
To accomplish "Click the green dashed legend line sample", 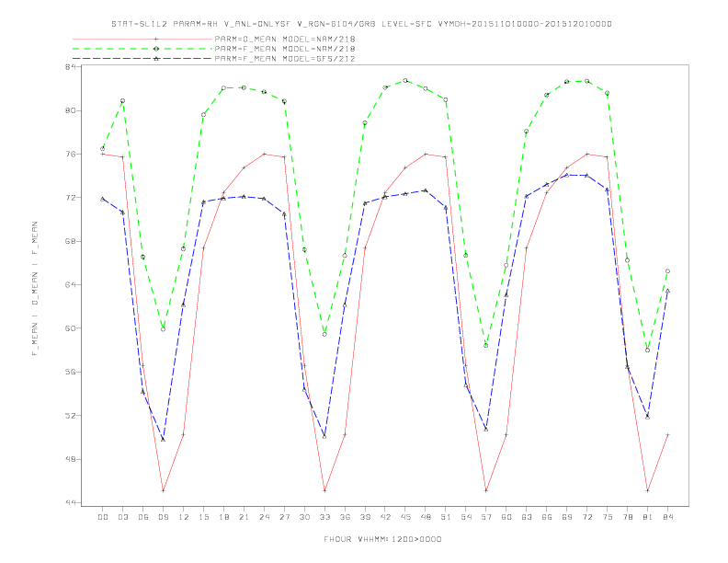I will point(142,49).
